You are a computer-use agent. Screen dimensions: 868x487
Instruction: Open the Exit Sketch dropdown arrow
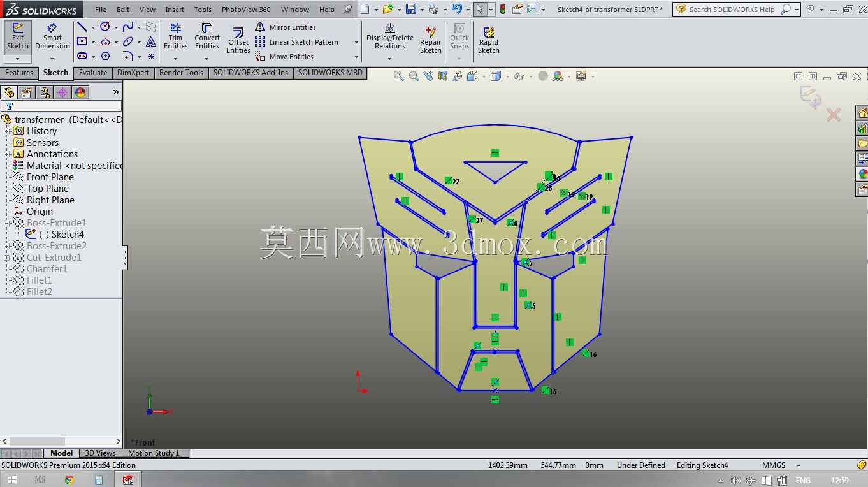18,59
